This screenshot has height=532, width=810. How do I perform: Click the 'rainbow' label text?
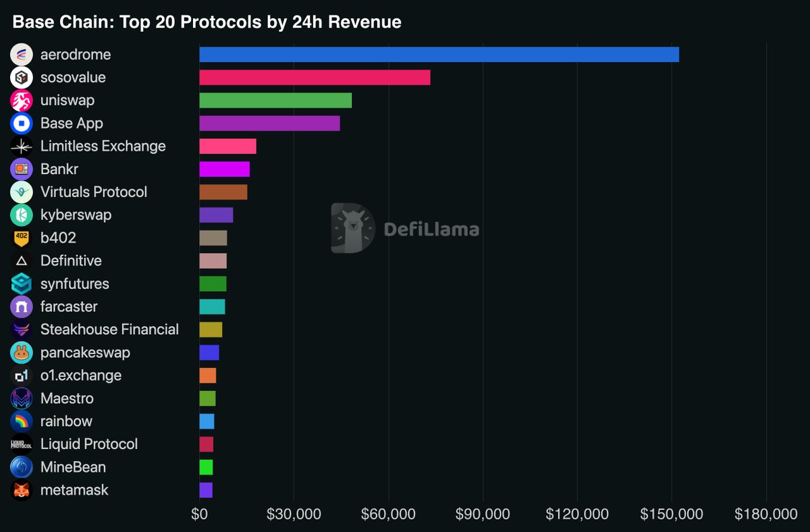click(x=66, y=422)
